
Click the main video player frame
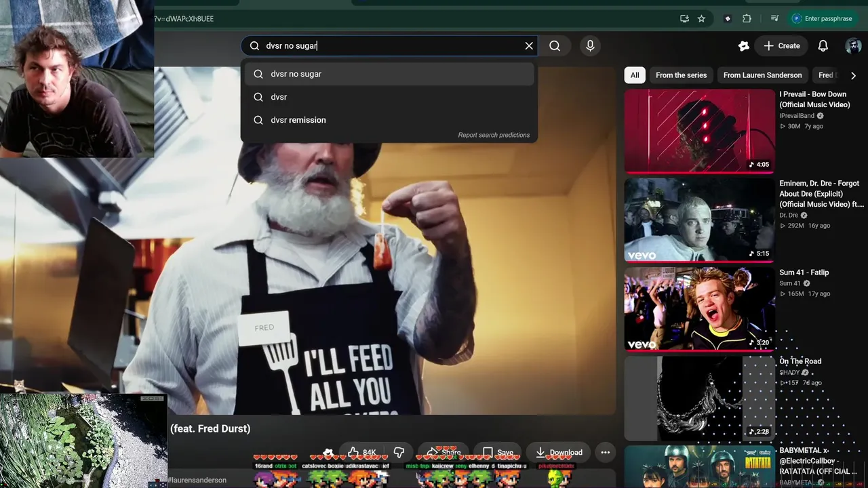pyautogui.click(x=384, y=241)
